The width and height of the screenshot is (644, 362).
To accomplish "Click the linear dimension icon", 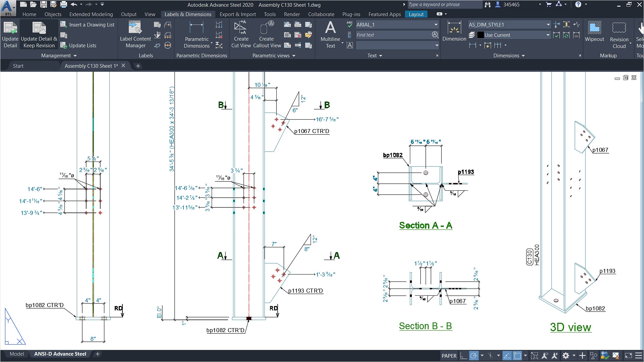I will (x=473, y=45).
